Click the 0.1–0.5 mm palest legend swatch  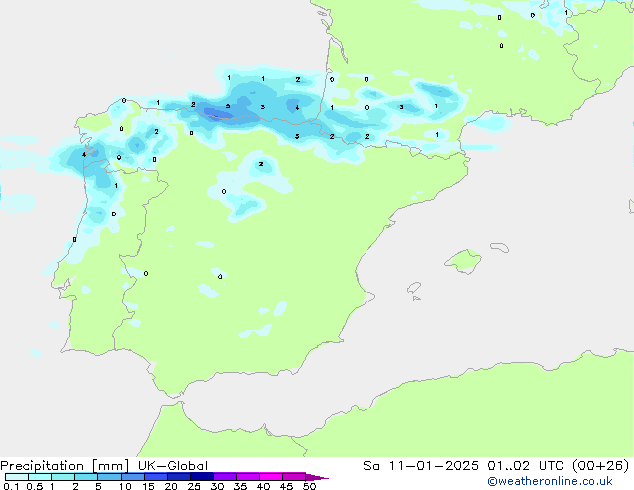point(17,477)
